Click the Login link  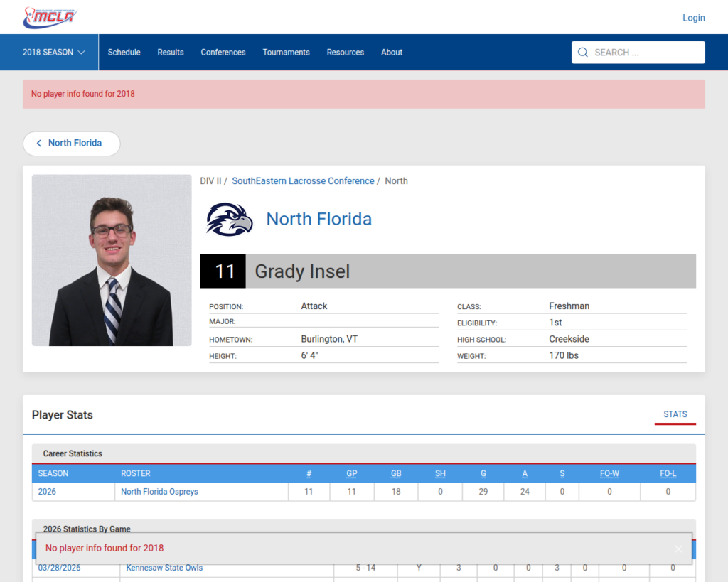click(693, 18)
